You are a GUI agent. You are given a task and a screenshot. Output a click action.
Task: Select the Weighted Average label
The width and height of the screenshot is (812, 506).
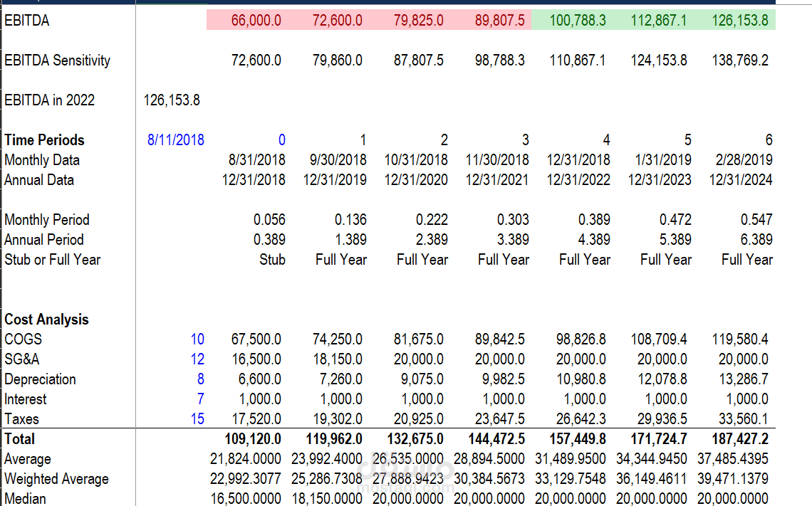[x=56, y=478]
